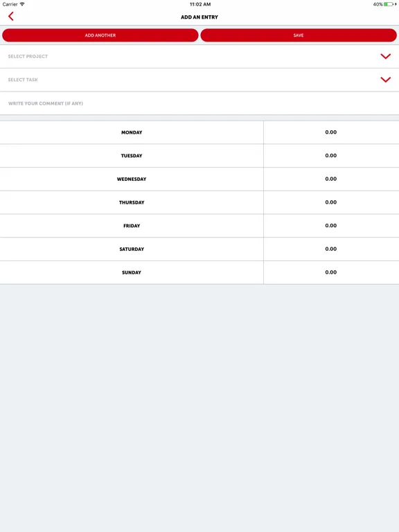Tap the Wi-Fi icon in status bar
Screen dimensions: 399x532
point(22,4)
